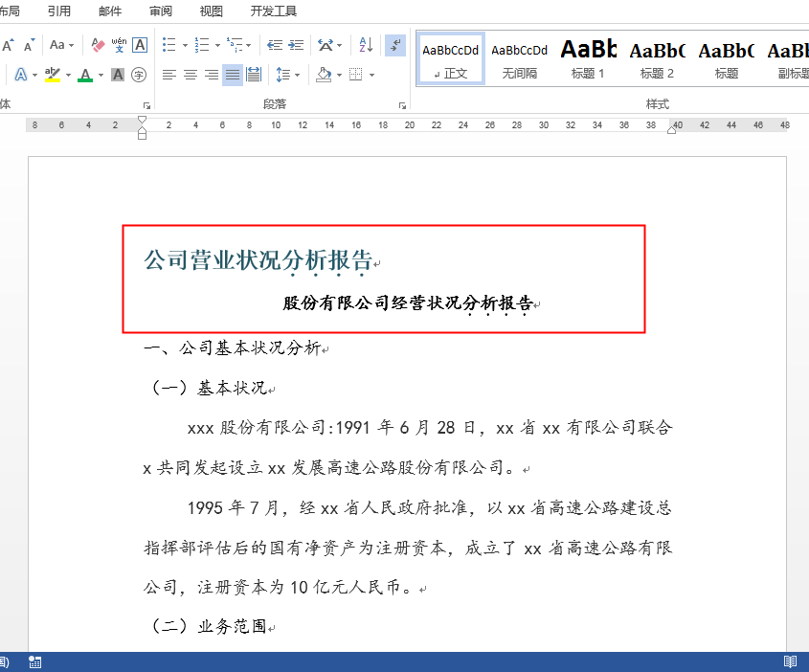Apply the 无间隔 style
The image size is (809, 672).
(x=519, y=58)
